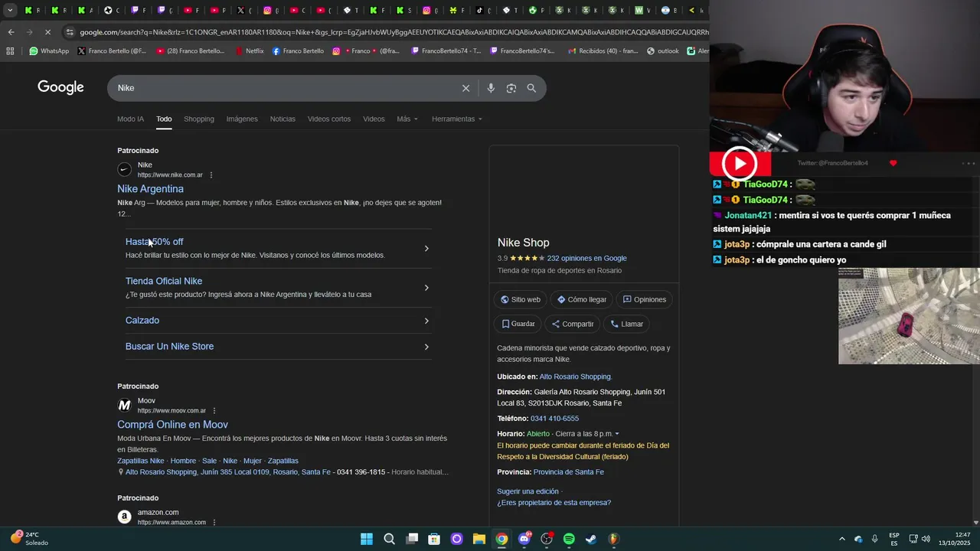
Task: Expand Tienda Oficial Nike sitelink arrow
Action: (x=426, y=288)
